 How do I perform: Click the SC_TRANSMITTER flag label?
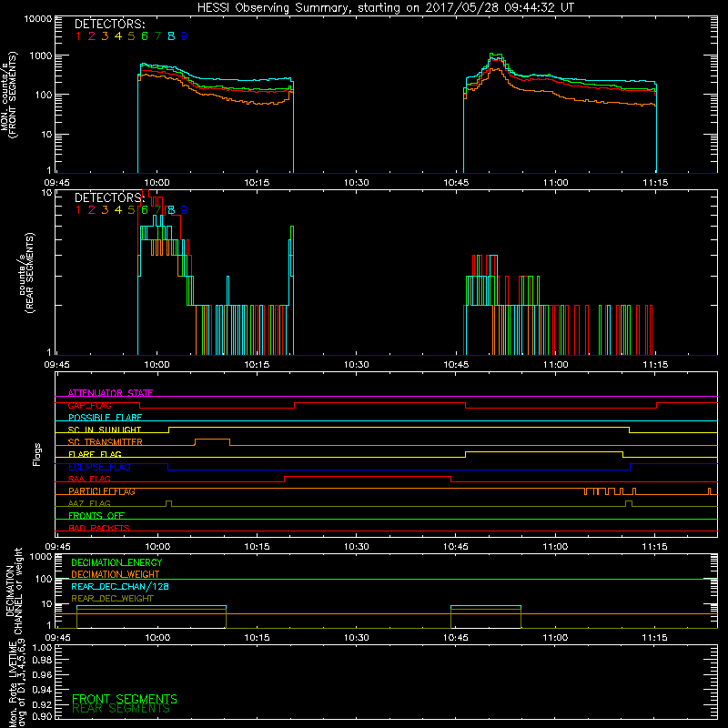tap(106, 442)
